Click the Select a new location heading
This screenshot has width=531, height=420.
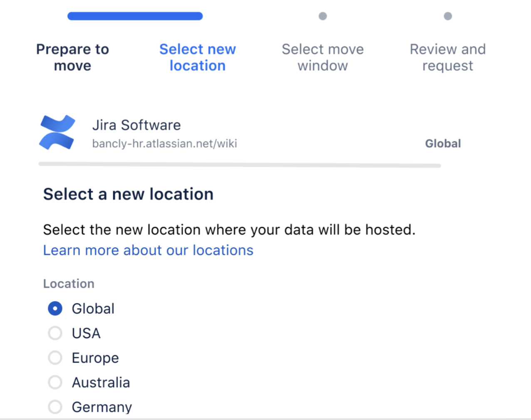pyautogui.click(x=129, y=194)
